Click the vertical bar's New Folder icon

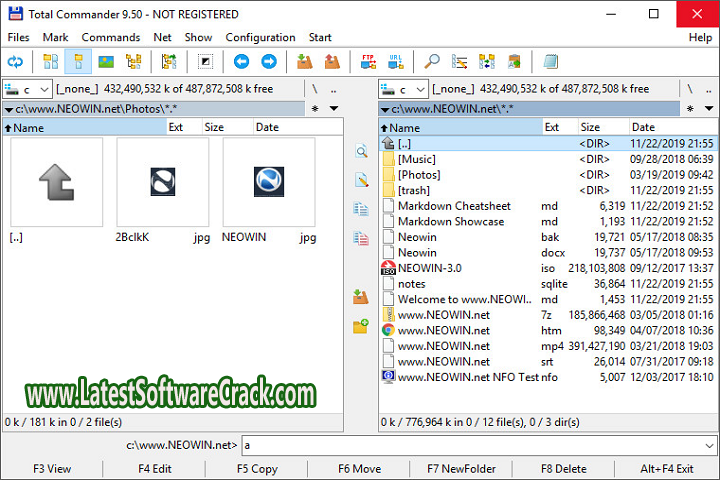[361, 326]
